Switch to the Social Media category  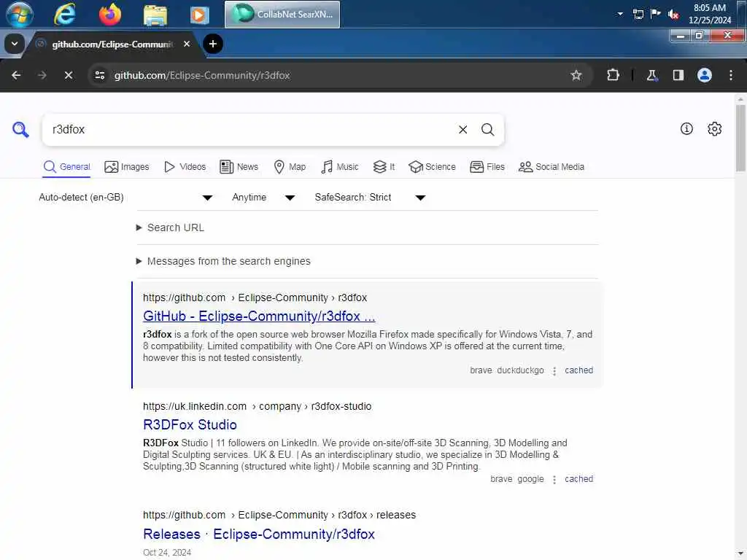[x=551, y=167]
